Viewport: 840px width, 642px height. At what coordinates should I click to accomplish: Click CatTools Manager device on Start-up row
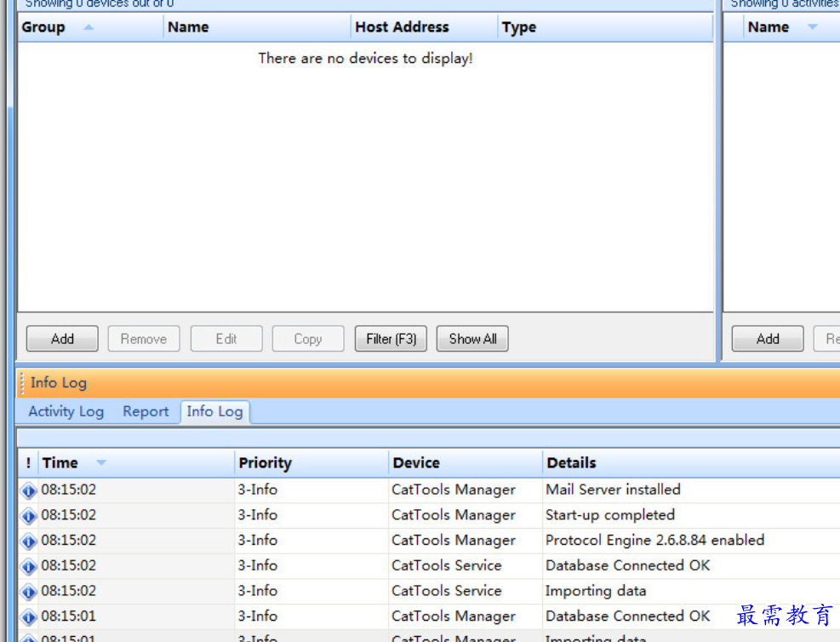(x=454, y=515)
